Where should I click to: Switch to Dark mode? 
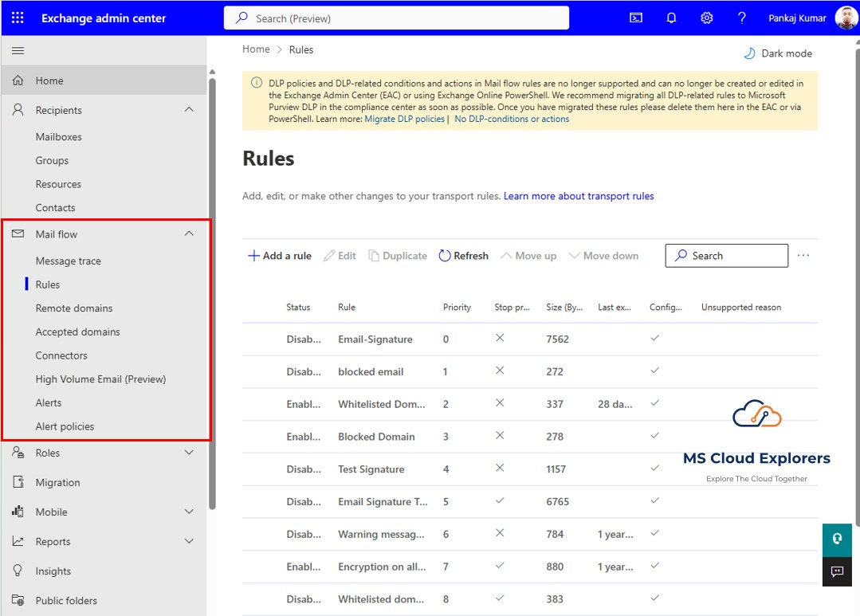pos(778,53)
